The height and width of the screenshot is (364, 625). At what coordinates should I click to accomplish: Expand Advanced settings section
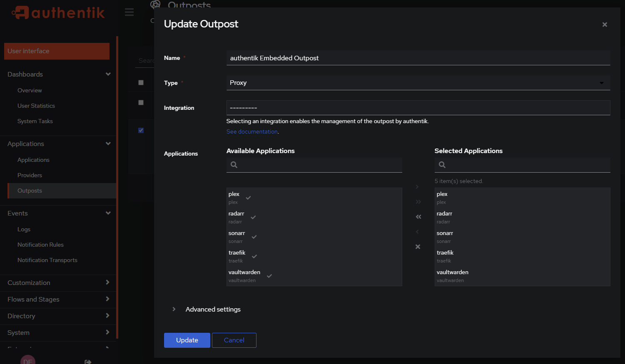213,310
